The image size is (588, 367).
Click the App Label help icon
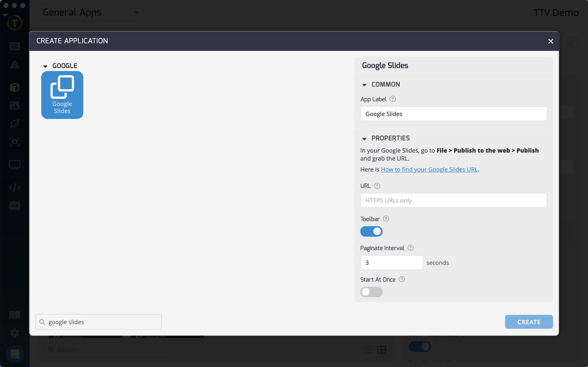click(392, 99)
